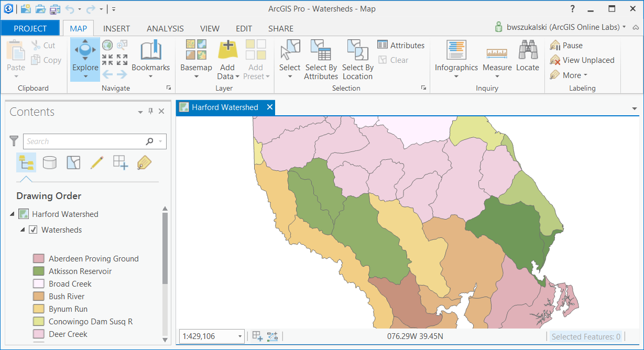The width and height of the screenshot is (644, 350).
Task: Close the Harford Watershed map tab
Action: point(270,107)
